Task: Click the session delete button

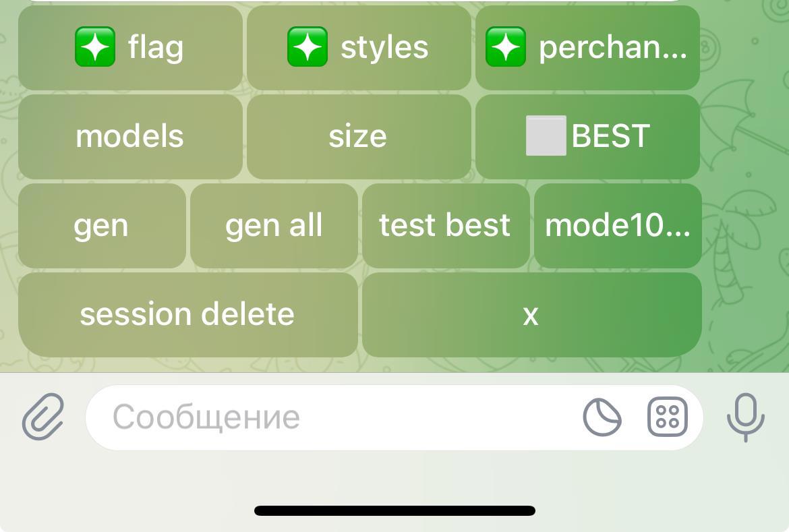Action: click(x=187, y=315)
